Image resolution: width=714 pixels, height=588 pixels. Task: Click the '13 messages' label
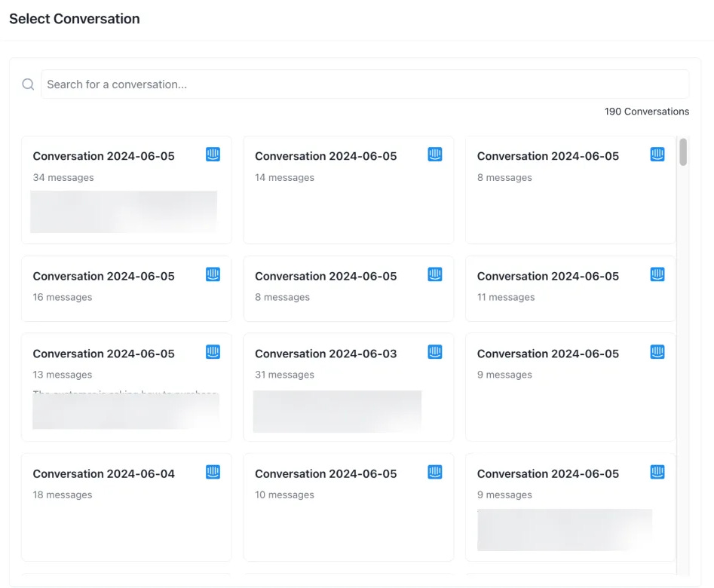(63, 375)
